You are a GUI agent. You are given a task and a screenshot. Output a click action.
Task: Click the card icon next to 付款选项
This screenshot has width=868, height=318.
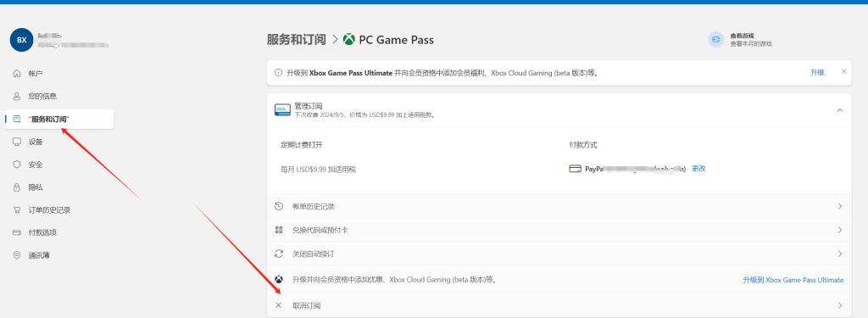[x=17, y=232]
